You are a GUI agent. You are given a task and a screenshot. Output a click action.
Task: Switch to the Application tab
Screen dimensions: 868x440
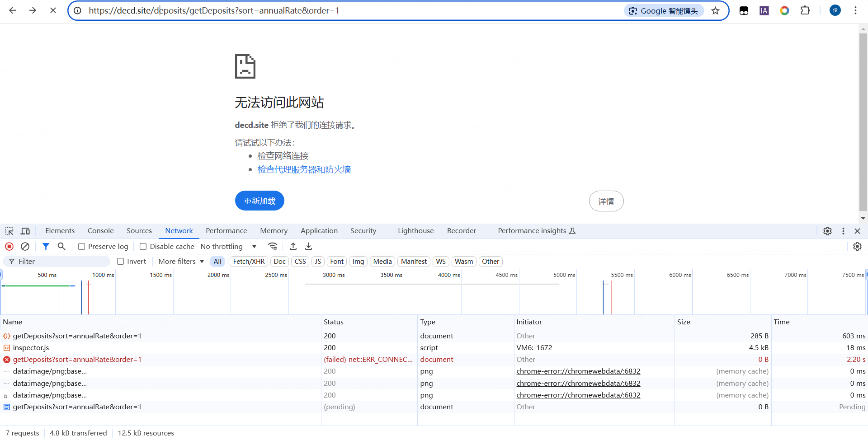click(x=319, y=231)
